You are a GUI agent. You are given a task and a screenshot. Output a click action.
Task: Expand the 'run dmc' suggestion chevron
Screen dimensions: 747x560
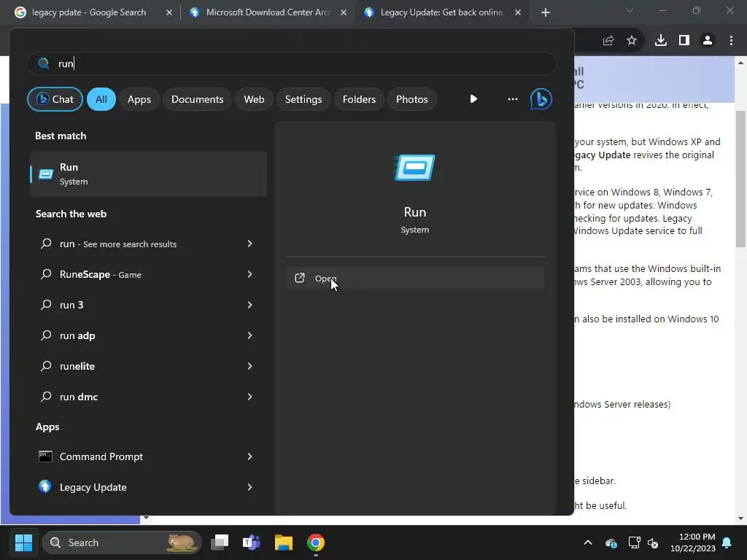tap(249, 397)
